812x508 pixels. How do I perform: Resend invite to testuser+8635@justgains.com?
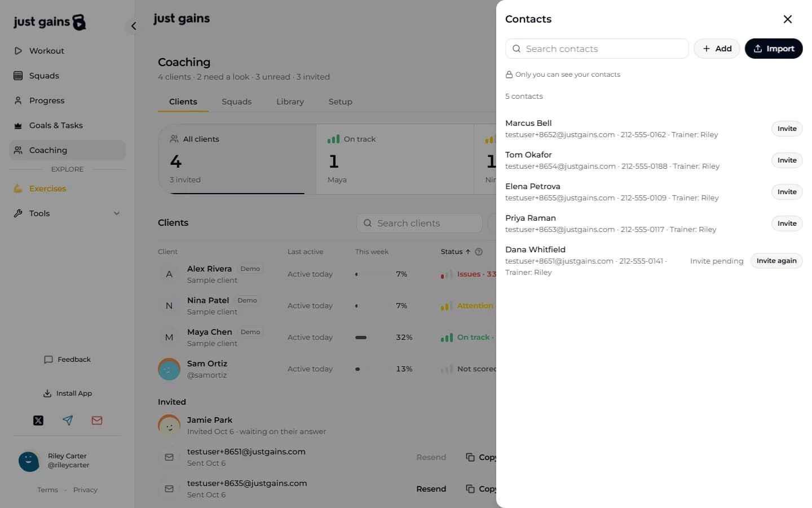pos(431,489)
